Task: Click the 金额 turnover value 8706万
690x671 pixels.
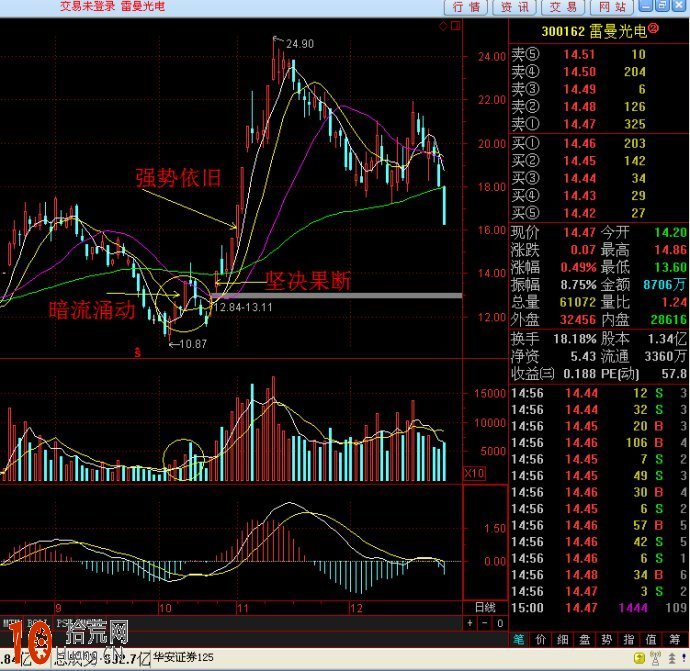Action: (664, 285)
